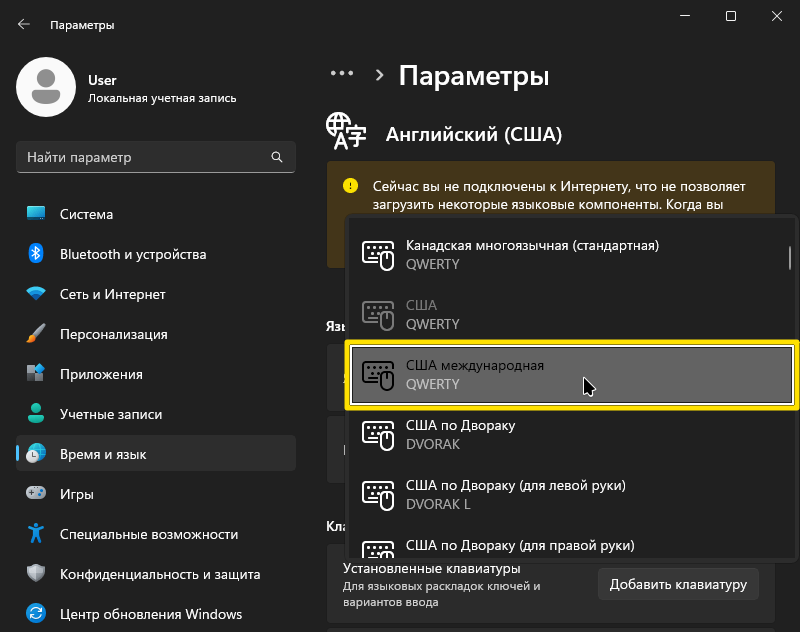Click the Приложения apps icon
Viewport: 800px width, 632px height.
(36, 374)
